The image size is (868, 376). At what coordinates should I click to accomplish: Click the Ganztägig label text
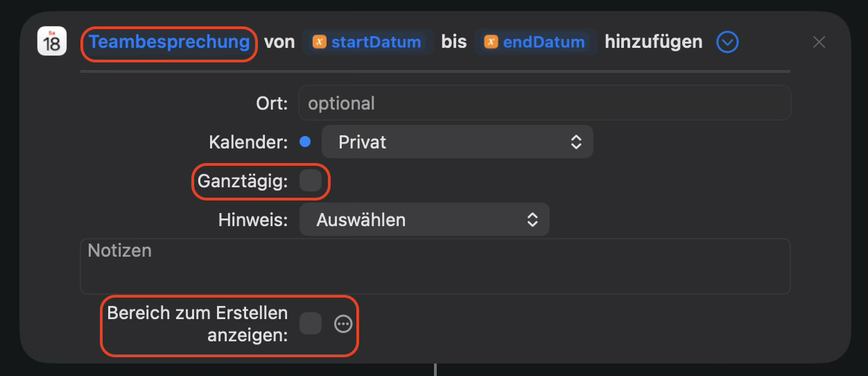243,181
